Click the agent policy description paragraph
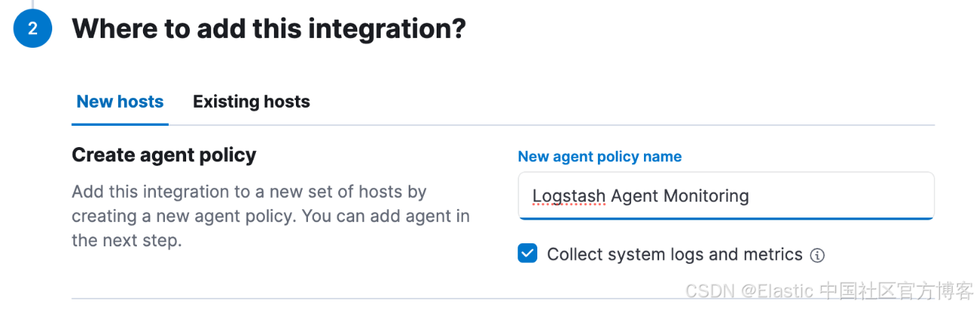This screenshot has width=980, height=310. point(270,217)
